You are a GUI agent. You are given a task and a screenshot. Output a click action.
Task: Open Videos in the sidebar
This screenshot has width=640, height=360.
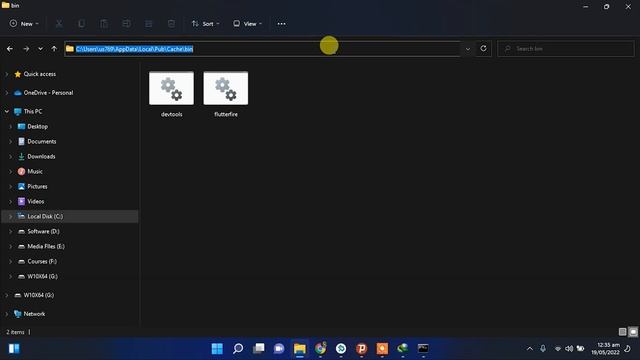click(36, 201)
